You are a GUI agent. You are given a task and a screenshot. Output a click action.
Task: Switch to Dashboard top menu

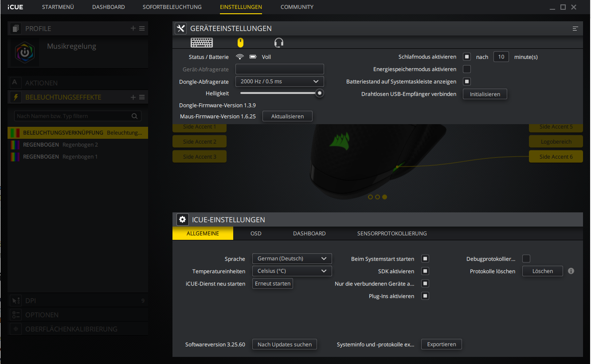coord(109,7)
